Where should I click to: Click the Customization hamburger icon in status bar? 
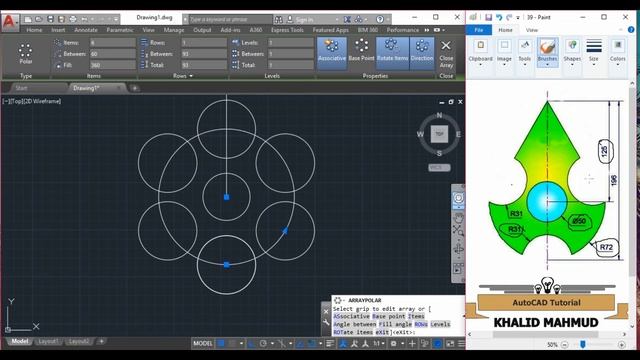tap(461, 344)
